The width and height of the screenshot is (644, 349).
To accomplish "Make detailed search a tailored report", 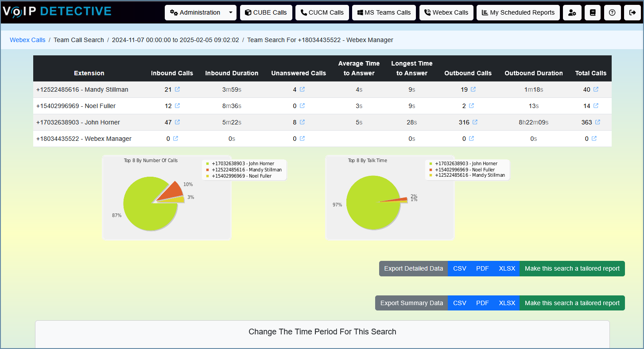I will [572, 268].
